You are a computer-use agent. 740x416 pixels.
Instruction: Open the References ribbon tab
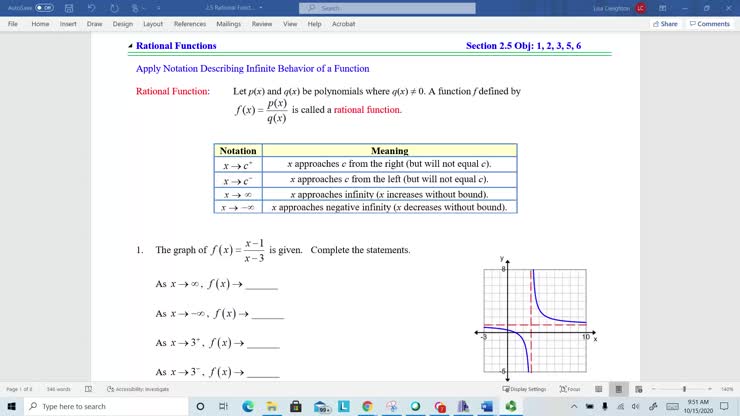click(190, 23)
